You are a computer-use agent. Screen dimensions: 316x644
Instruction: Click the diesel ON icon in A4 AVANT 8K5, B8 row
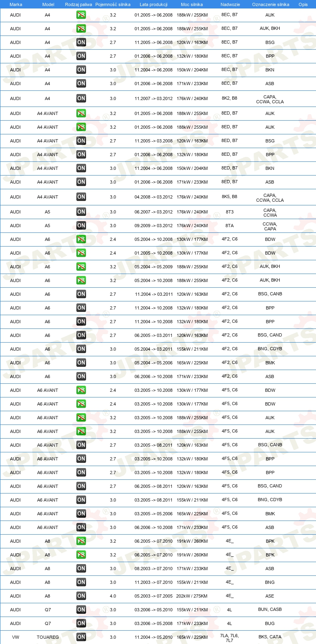click(x=81, y=197)
